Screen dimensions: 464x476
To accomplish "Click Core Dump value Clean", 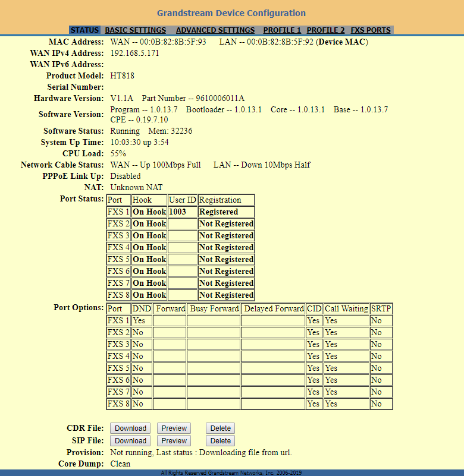I will [x=120, y=464].
